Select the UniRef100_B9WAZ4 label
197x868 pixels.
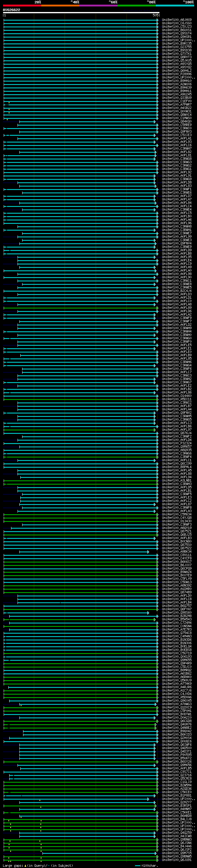click(x=177, y=572)
